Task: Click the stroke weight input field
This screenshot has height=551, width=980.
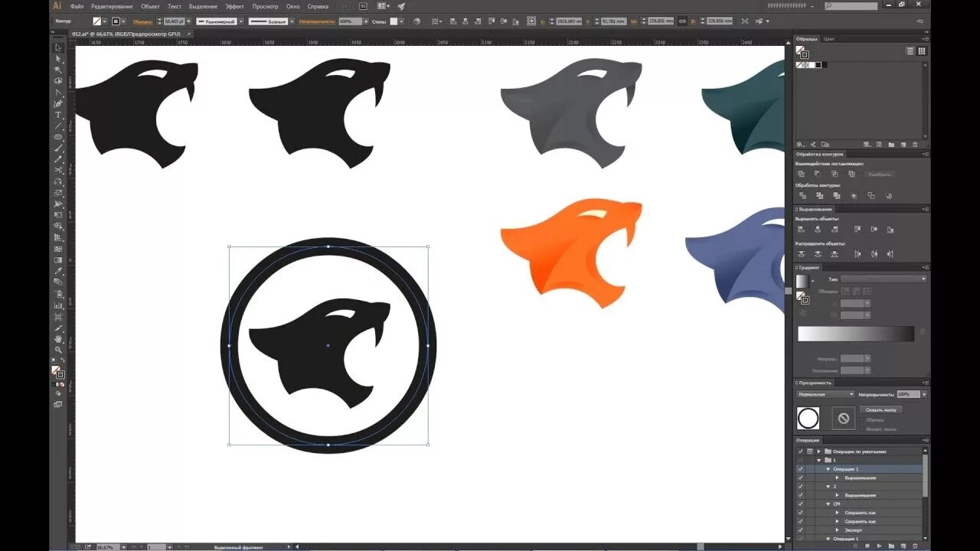Action: click(x=174, y=21)
